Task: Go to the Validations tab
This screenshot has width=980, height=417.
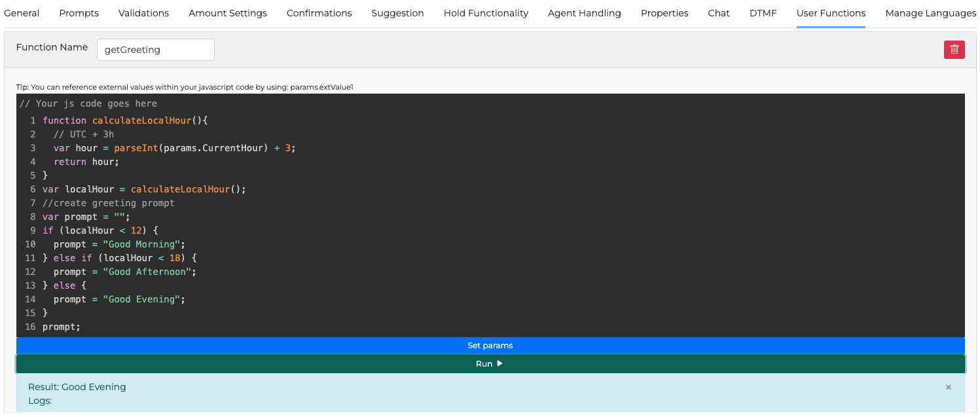Action: (143, 13)
